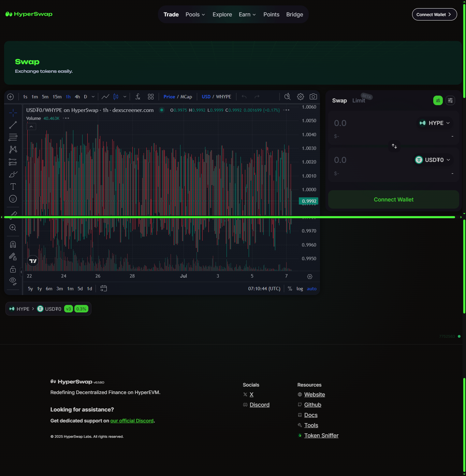This screenshot has width=466, height=476.
Task: Go to the Explore page
Action: tap(222, 14)
